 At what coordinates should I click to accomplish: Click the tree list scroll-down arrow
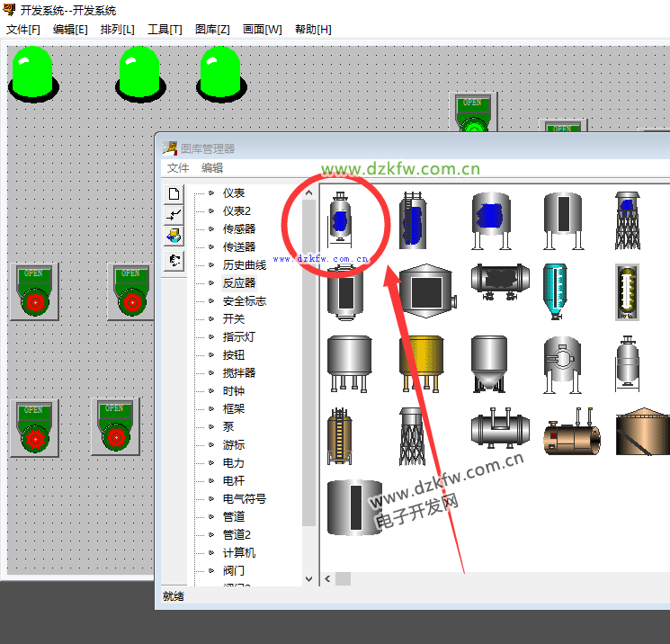click(x=309, y=578)
